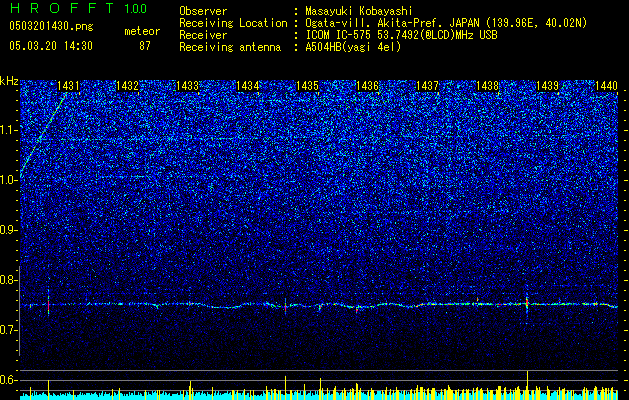Viewport: 629px width, 400px height.
Task: Click the Observer field label
Action: tap(203, 11)
